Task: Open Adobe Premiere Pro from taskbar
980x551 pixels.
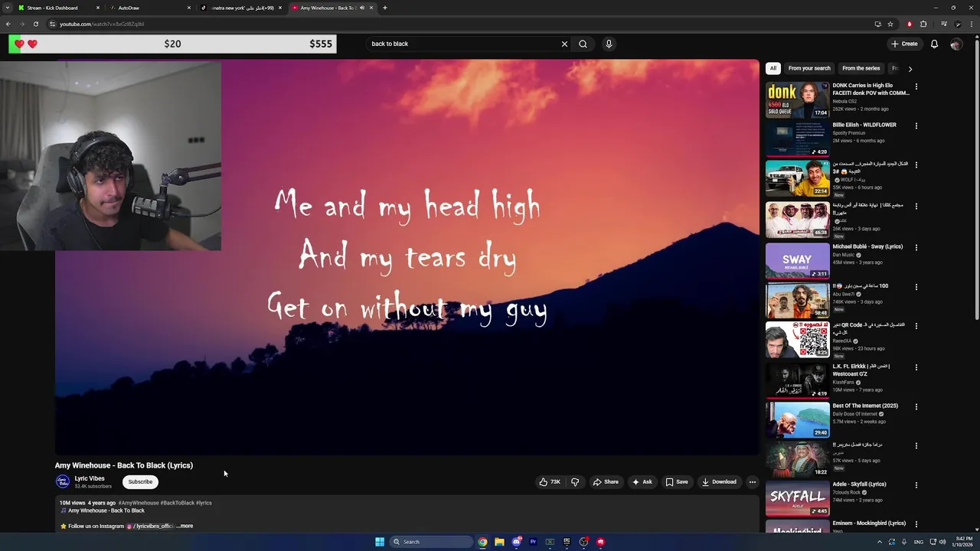Action: pyautogui.click(x=533, y=542)
